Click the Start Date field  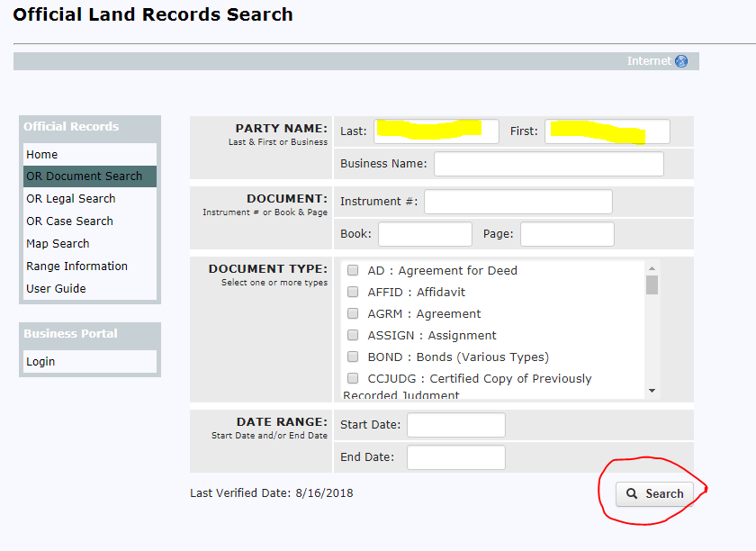coord(456,425)
